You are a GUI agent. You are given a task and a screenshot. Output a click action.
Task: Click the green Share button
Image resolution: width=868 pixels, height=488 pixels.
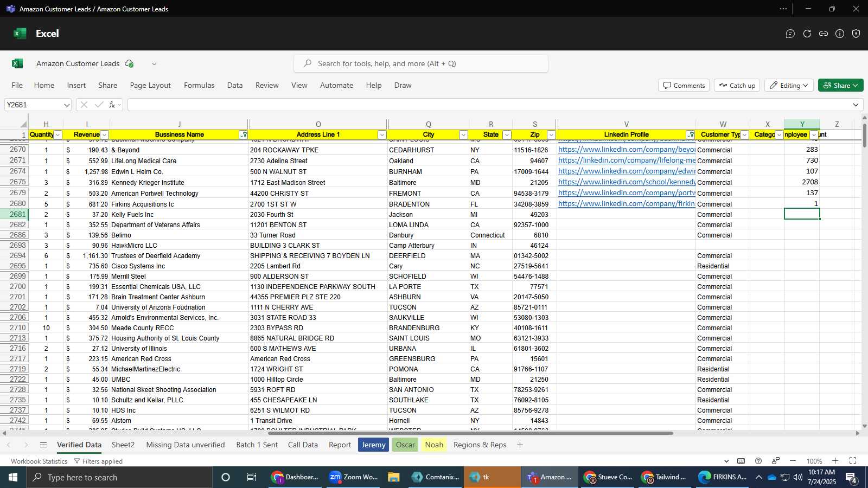[840, 85]
